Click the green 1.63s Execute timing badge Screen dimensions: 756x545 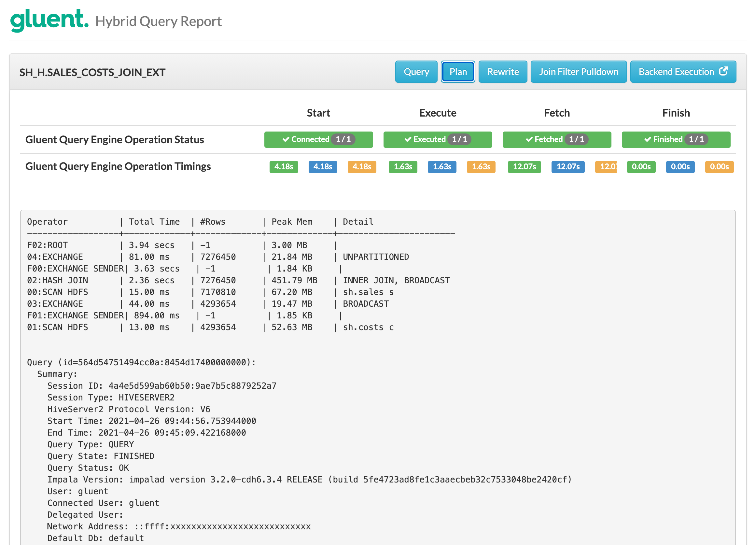[403, 167]
